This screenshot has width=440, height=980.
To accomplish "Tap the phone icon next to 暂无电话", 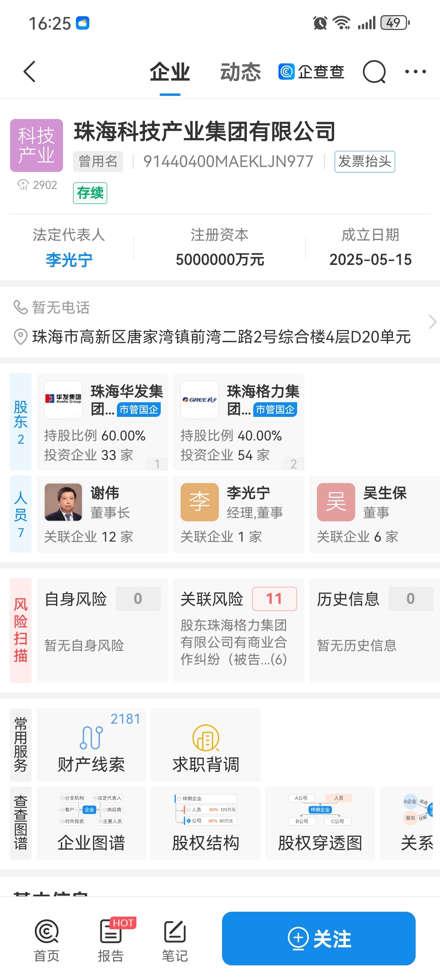I will (x=20, y=307).
